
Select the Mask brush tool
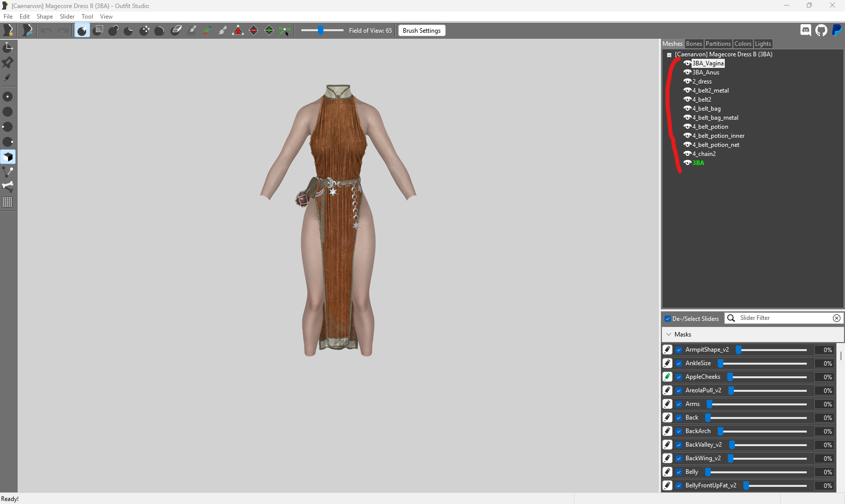pyautogui.click(x=98, y=31)
